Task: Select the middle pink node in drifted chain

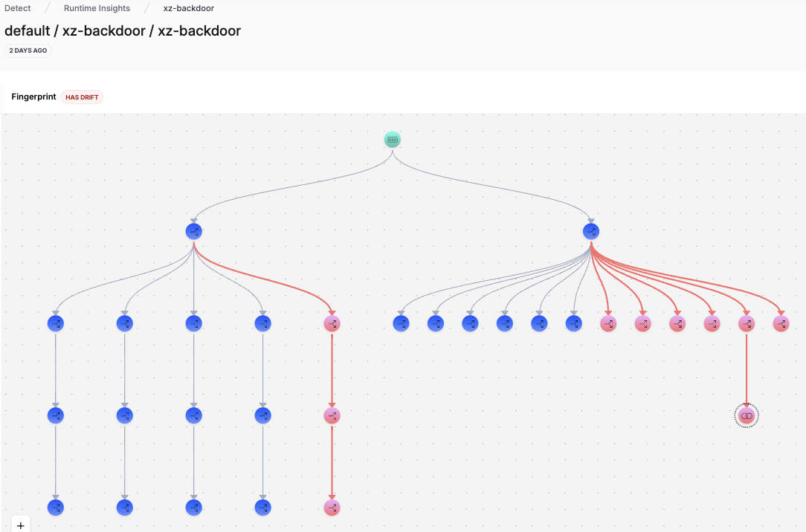Action: (x=331, y=415)
